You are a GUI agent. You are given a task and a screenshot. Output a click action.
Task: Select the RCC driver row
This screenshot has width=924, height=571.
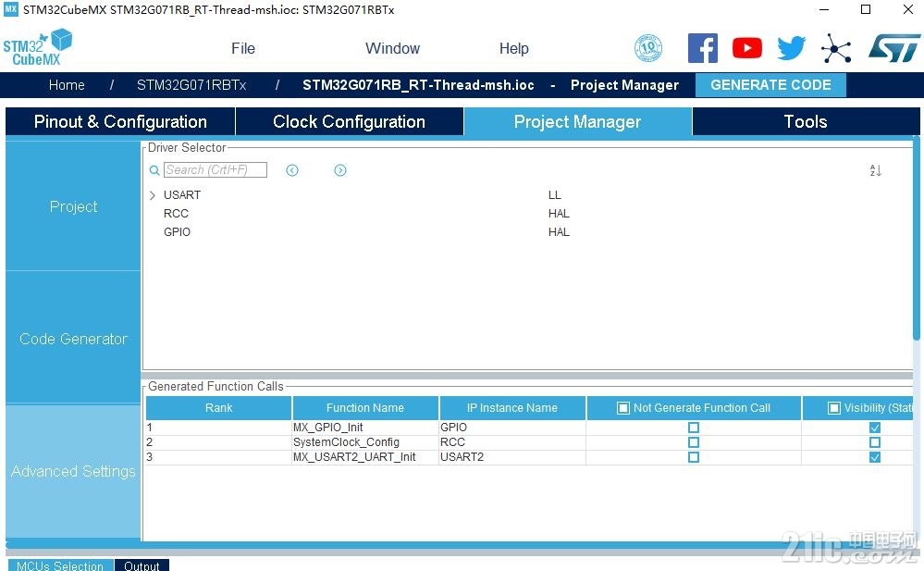coord(176,214)
